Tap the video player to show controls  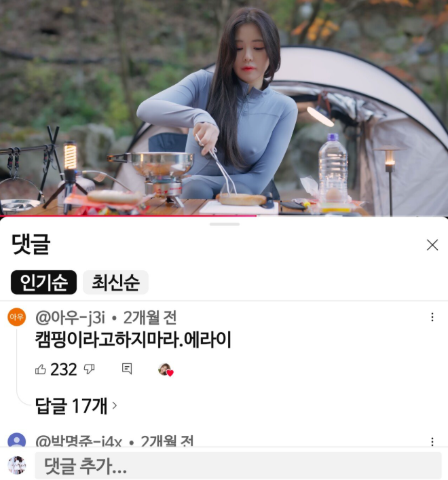[224, 107]
